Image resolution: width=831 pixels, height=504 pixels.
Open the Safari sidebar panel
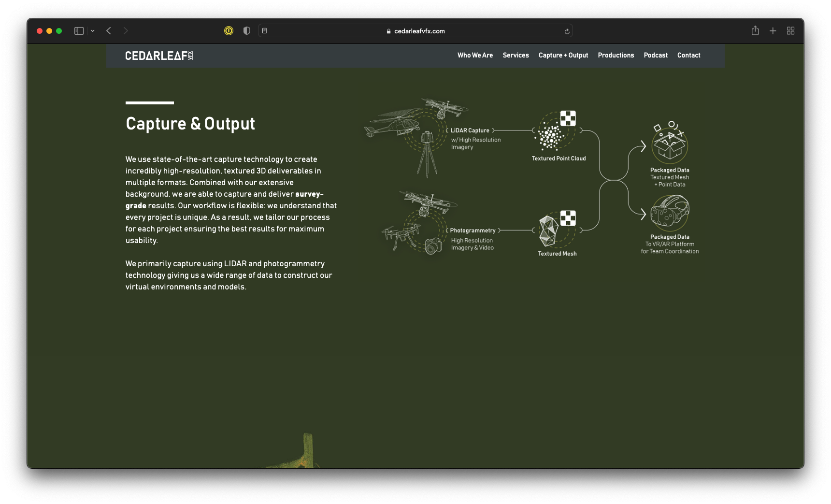(x=79, y=31)
